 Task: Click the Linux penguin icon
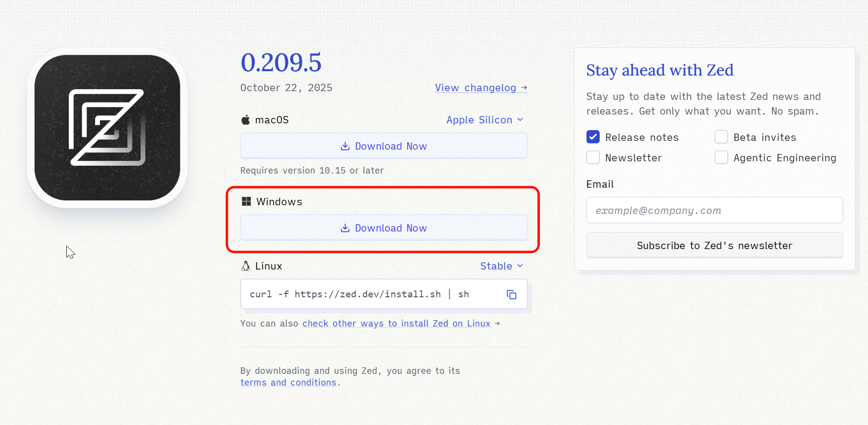(246, 266)
